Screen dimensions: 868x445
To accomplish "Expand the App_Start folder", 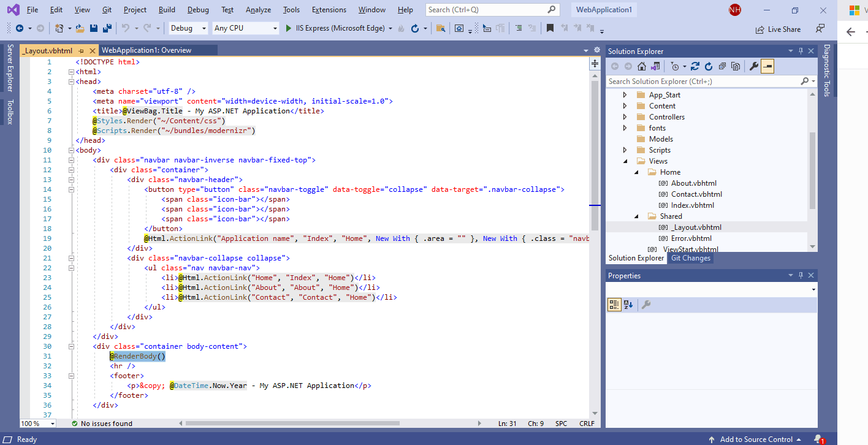I will click(x=626, y=94).
